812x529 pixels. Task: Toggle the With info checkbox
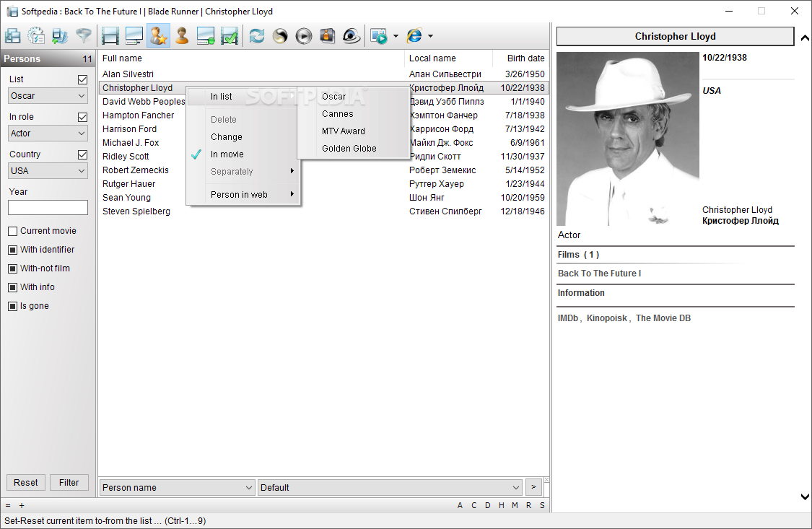[13, 287]
